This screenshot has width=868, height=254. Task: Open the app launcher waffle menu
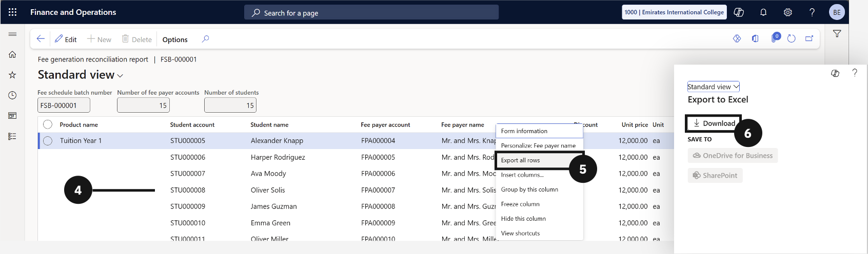point(12,12)
